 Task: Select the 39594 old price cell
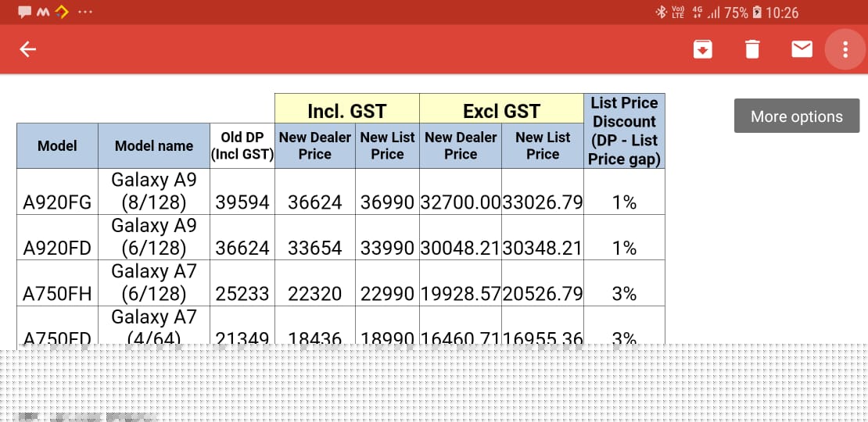coord(242,202)
